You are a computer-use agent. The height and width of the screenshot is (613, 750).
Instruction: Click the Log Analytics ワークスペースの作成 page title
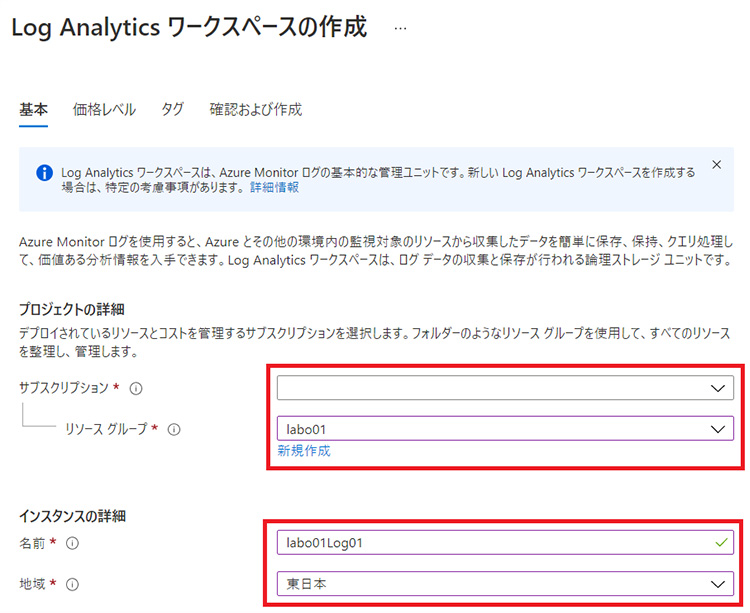click(189, 29)
